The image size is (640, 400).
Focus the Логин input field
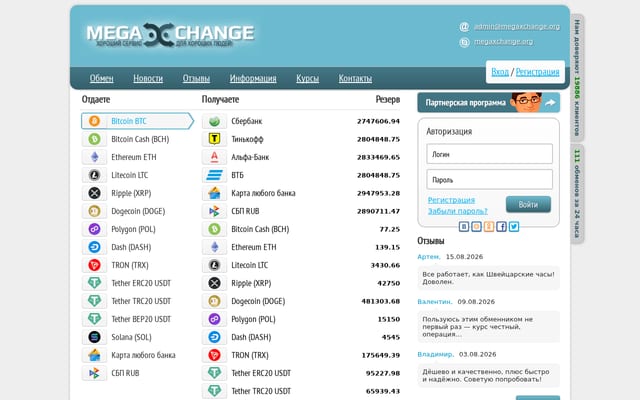[x=489, y=154]
